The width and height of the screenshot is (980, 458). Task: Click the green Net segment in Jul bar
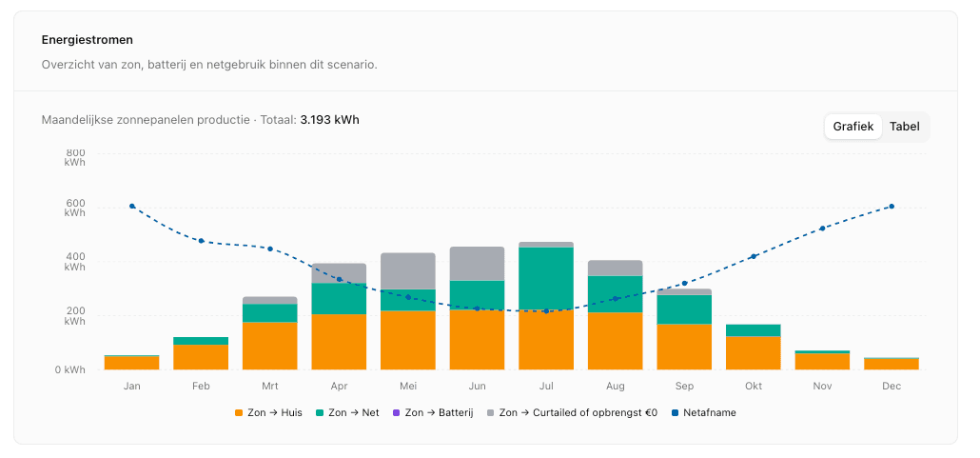[x=546, y=278]
